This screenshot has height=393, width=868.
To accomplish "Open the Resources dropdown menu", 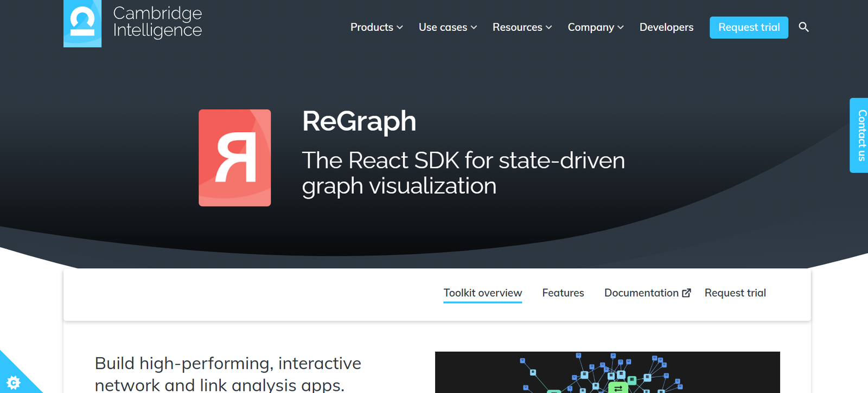I will click(x=521, y=27).
